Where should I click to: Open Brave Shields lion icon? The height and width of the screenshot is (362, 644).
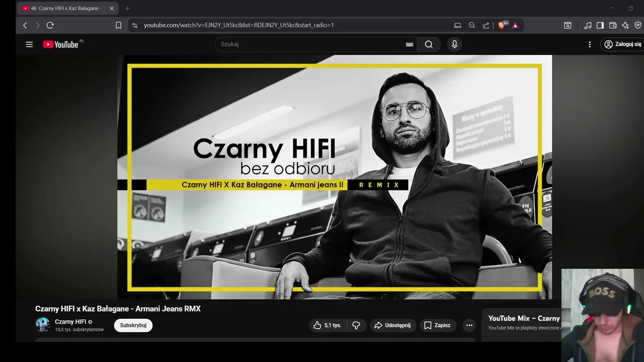tap(502, 25)
